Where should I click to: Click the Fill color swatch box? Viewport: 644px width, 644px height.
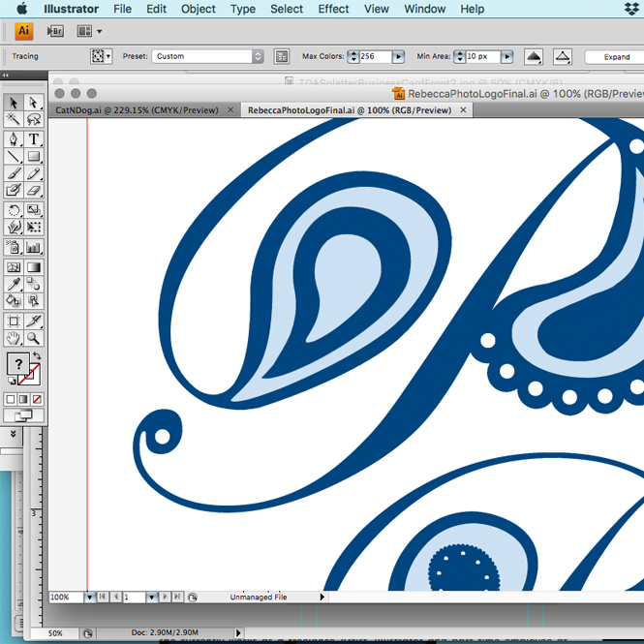(16, 364)
